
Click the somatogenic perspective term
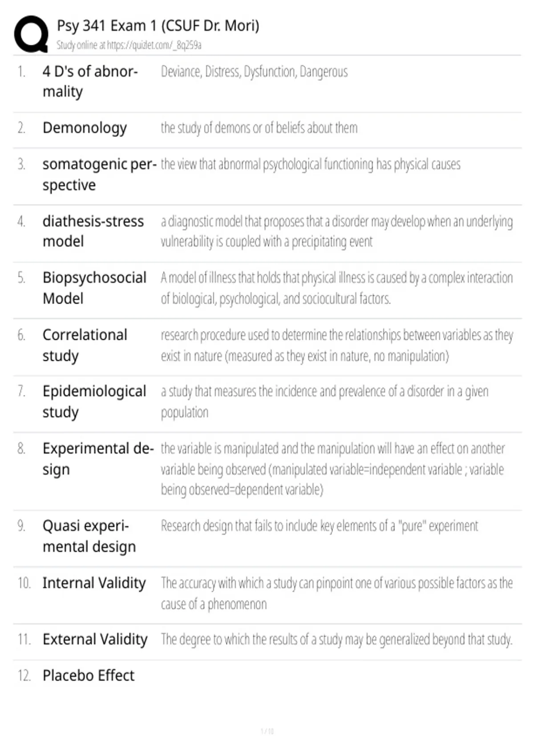click(99, 174)
